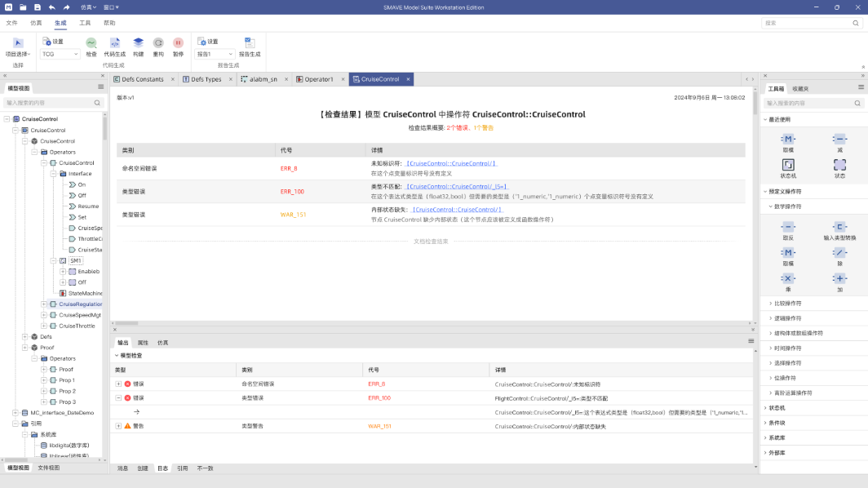Image resolution: width=868 pixels, height=488 pixels.
Task: Expand the ERR_8 error row
Action: 118,384
